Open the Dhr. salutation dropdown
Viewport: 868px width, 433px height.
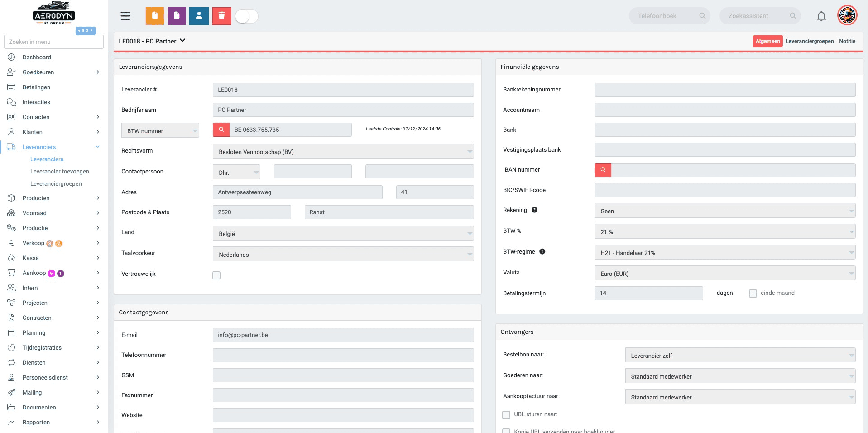click(x=236, y=172)
